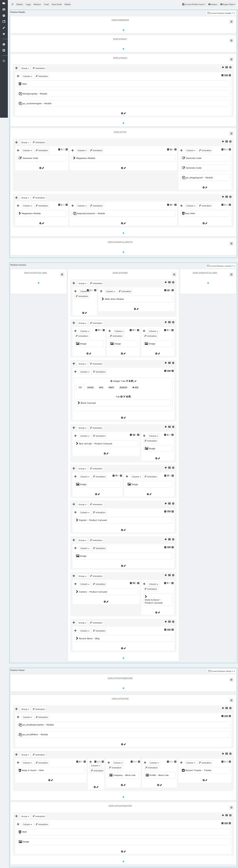Image resolution: width=238 pixels, height=868 pixels.
Task: Click the blue plus under DISPLAYBANNER
Action: click(x=123, y=30)
